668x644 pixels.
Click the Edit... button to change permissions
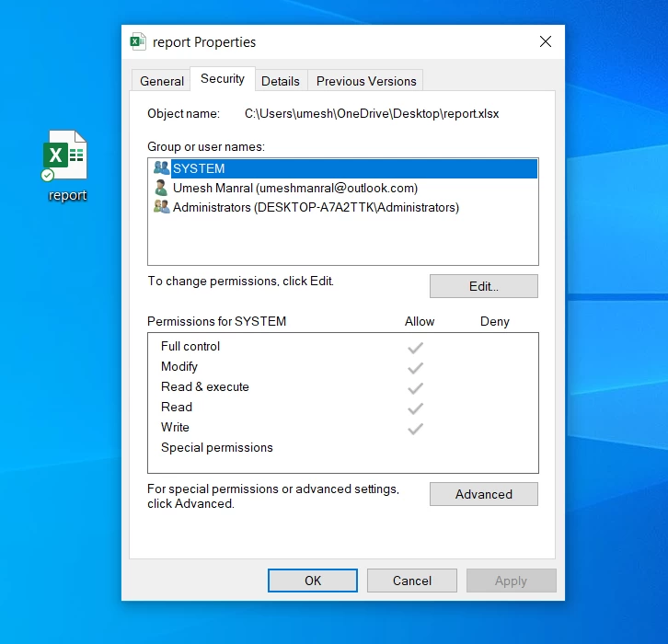point(484,286)
